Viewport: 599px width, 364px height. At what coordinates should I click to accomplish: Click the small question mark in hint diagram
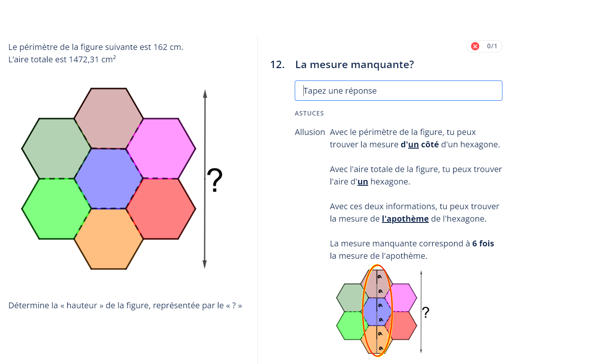point(426,312)
